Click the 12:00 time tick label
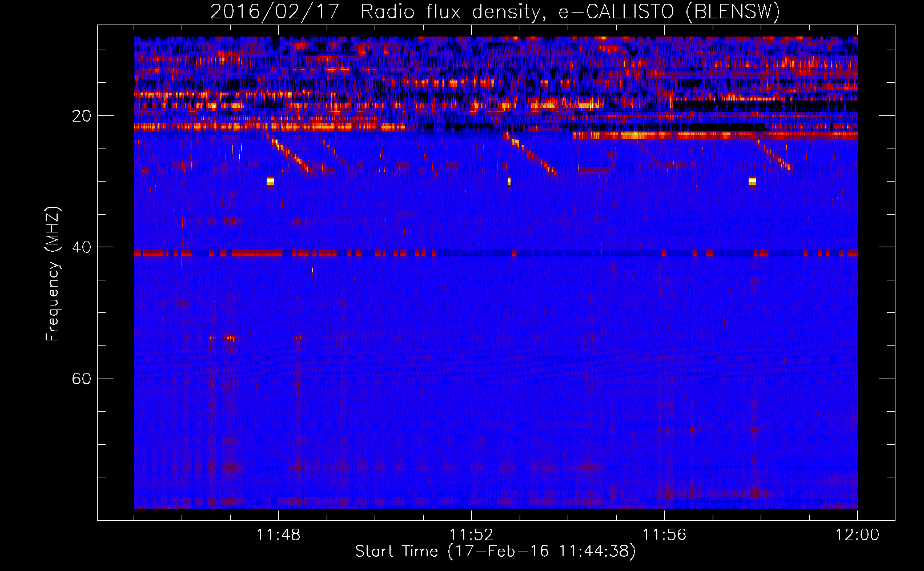The width and height of the screenshot is (924, 571). 857,535
